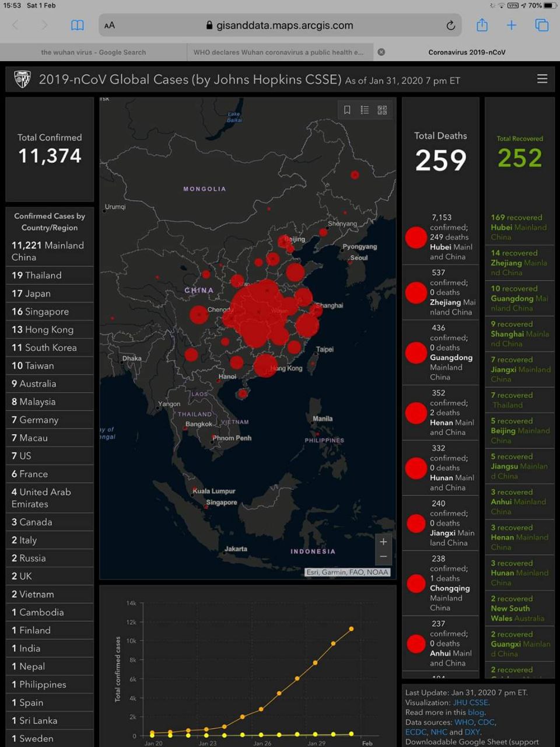The height and width of the screenshot is (747, 560).
Task: Zoom out on the map with minus
Action: (383, 557)
